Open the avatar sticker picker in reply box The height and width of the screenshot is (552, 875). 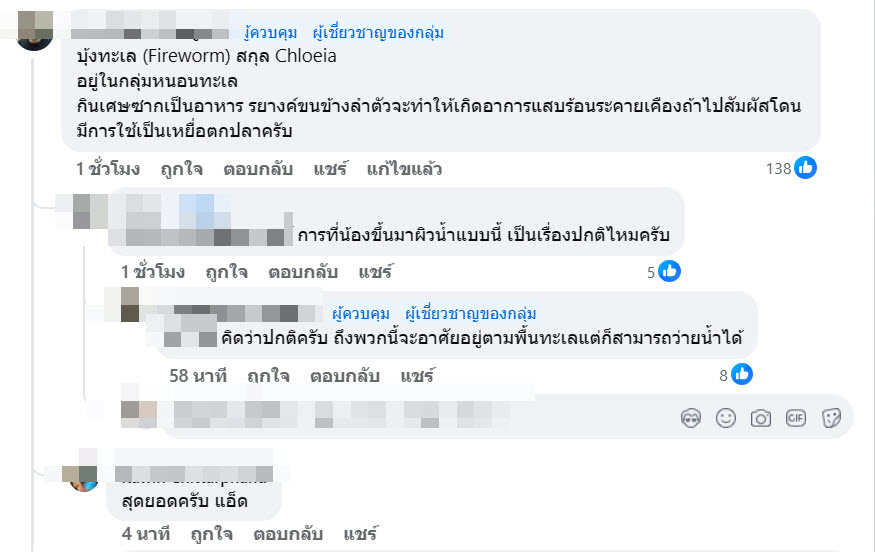tap(691, 418)
